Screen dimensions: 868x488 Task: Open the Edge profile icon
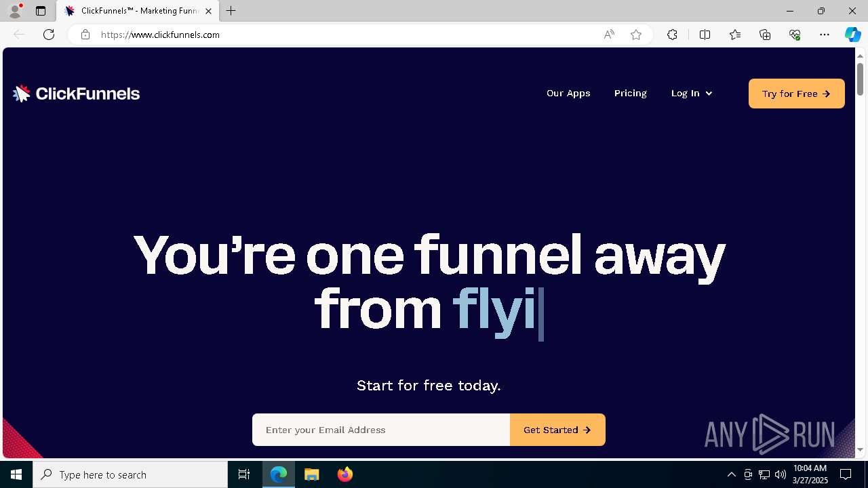[15, 11]
